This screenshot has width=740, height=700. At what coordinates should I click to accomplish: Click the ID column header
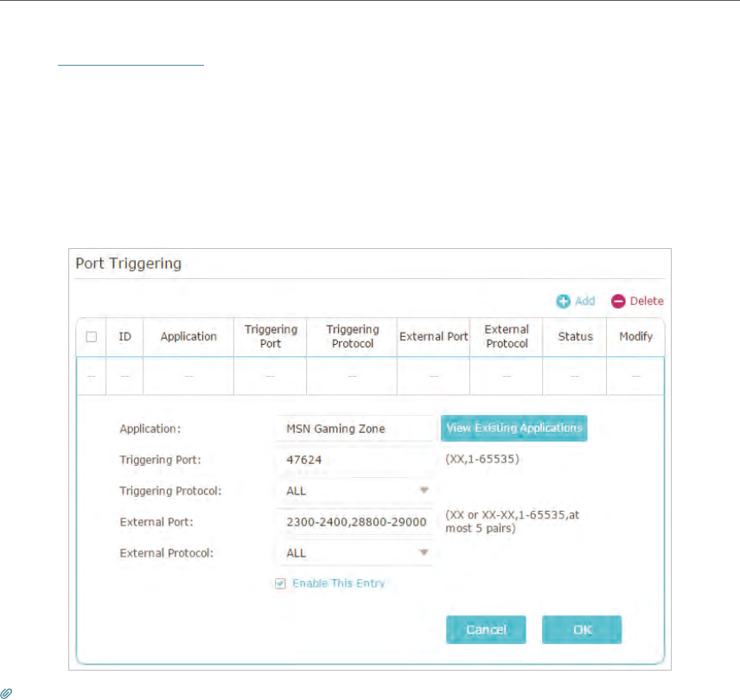125,337
